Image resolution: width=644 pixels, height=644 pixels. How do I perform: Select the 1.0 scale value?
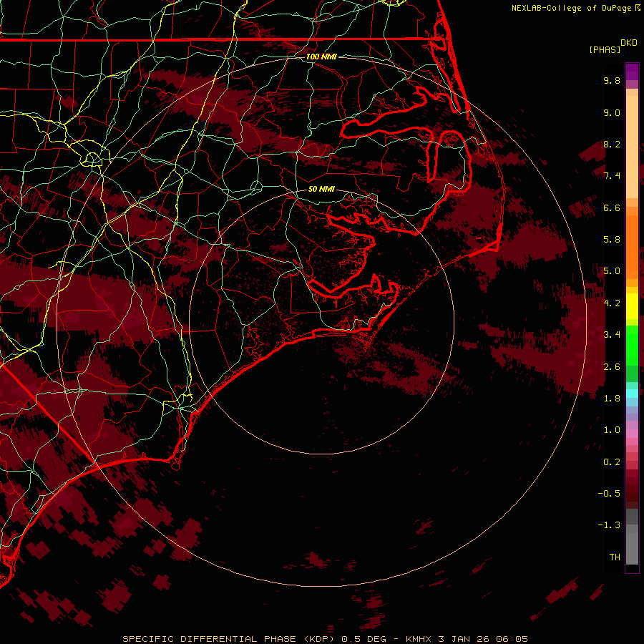(x=612, y=430)
